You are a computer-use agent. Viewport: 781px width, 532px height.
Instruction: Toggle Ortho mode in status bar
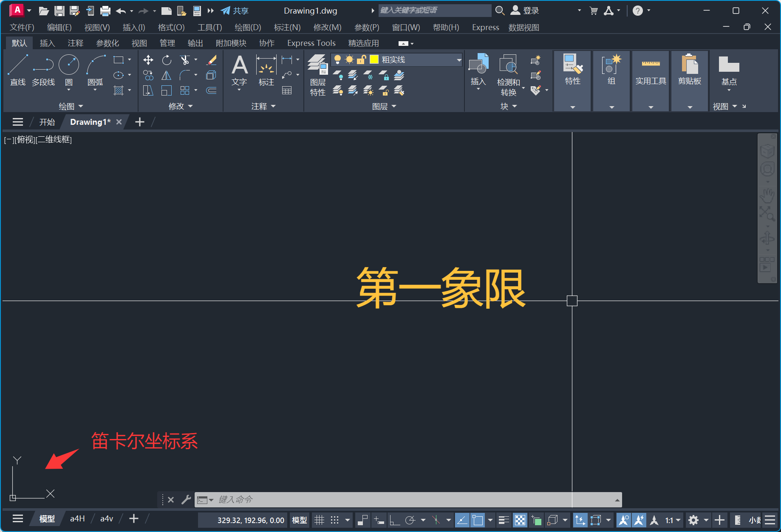pos(395,520)
